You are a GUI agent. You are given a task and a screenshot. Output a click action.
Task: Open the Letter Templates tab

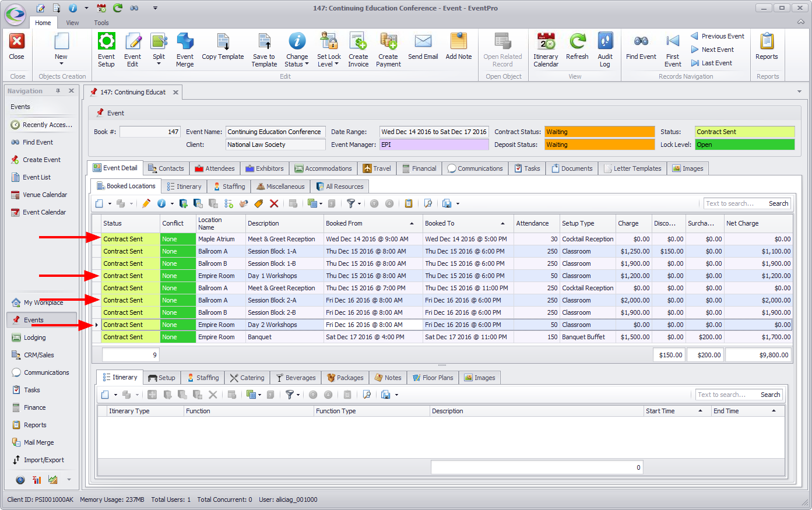click(x=632, y=168)
